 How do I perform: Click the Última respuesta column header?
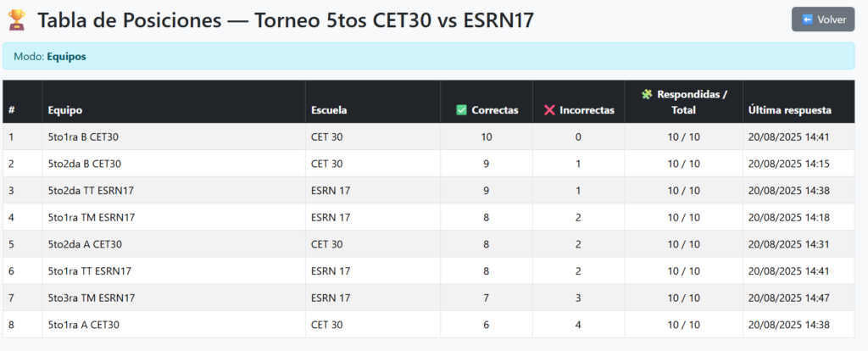tap(790, 110)
